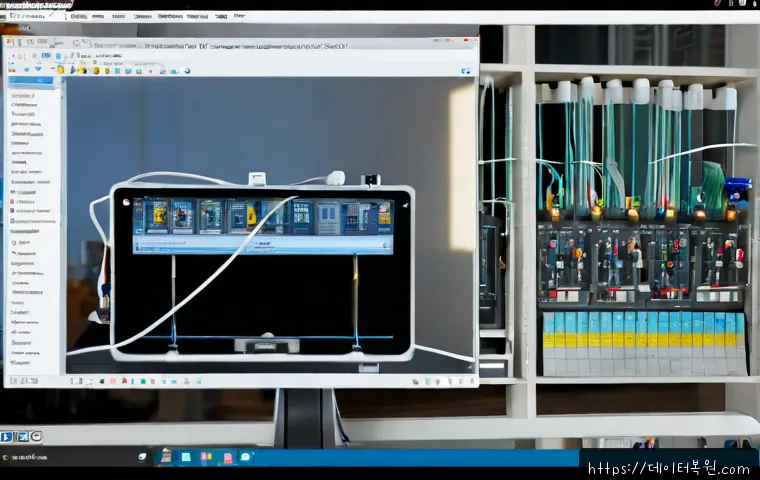Viewport: 760px width, 480px height.
Task: Open the orange app icon in the window title bar
Action: 9,41
